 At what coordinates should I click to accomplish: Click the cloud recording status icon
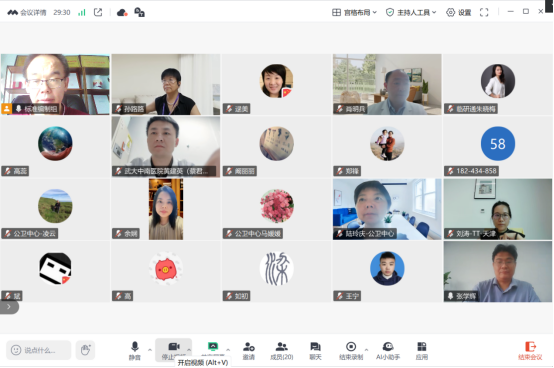coord(122,13)
